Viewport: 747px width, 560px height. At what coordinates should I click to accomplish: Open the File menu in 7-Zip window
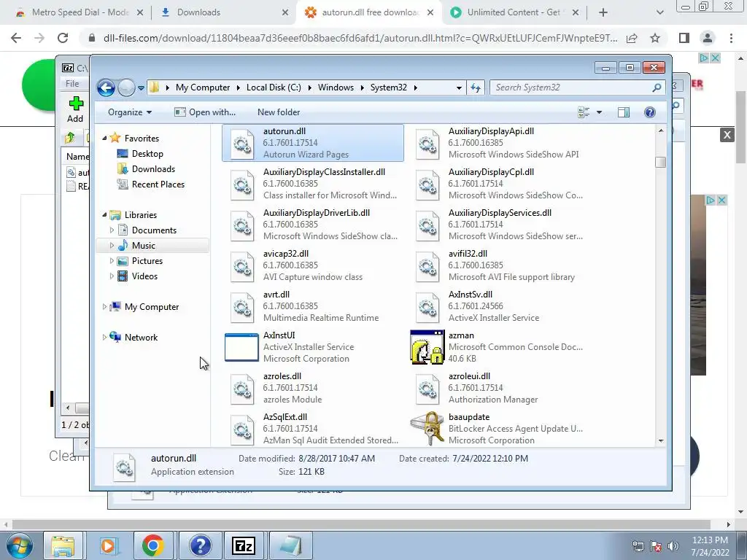tap(72, 84)
